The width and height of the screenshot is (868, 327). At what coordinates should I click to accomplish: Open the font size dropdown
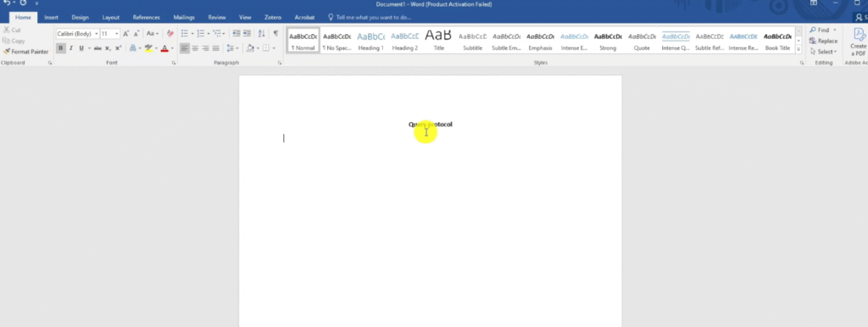pyautogui.click(x=117, y=34)
